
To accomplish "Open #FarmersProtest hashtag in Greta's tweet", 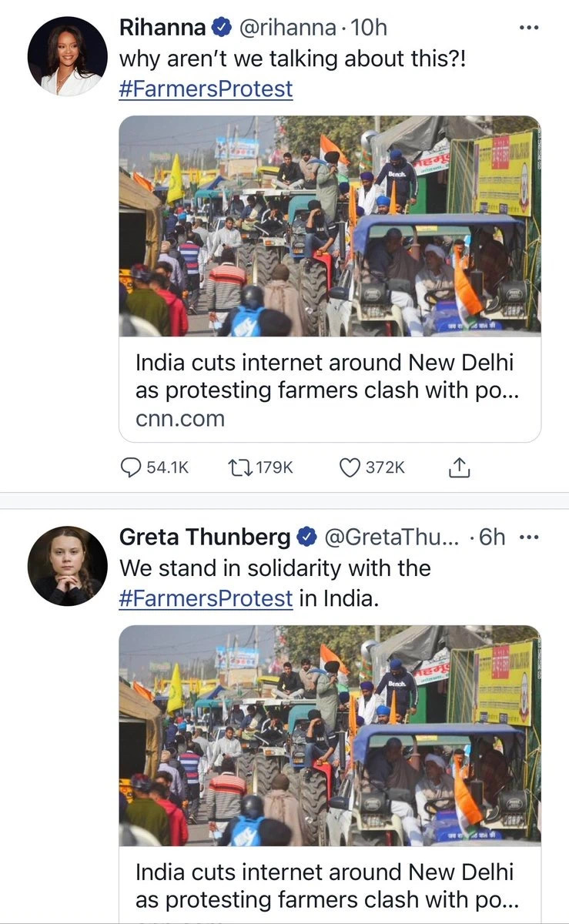I will [206, 598].
